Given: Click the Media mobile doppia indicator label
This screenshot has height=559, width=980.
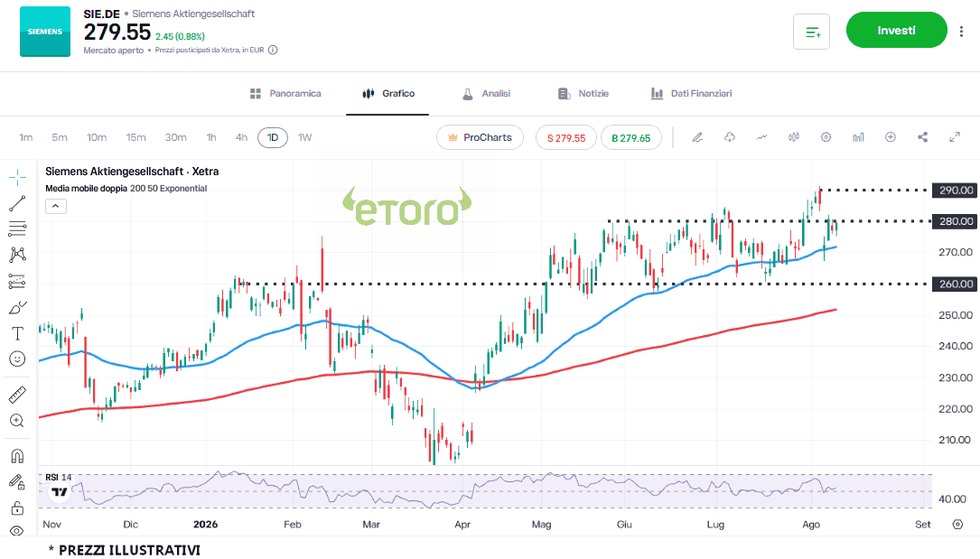Looking at the screenshot, I should click(86, 188).
